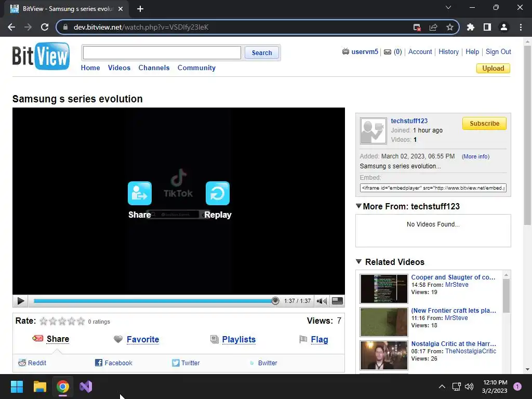The height and width of the screenshot is (399, 532).
Task: Click the browser back arrow
Action: (x=11, y=27)
